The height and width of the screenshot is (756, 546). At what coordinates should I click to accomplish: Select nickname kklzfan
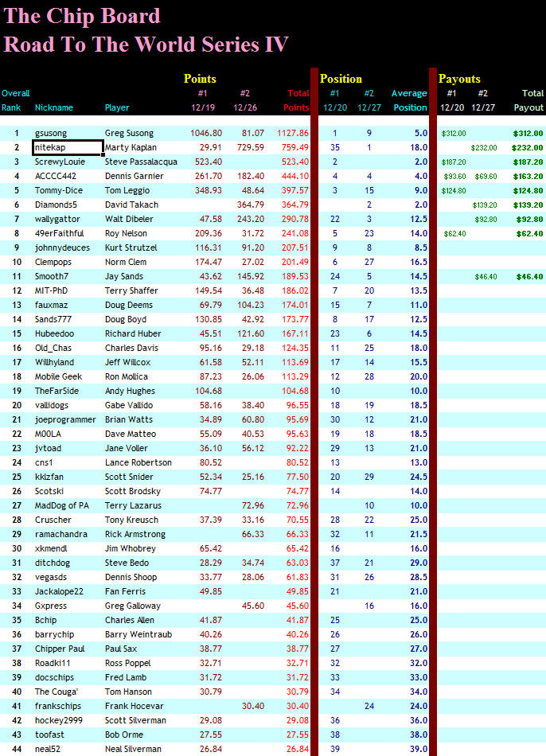coord(49,477)
